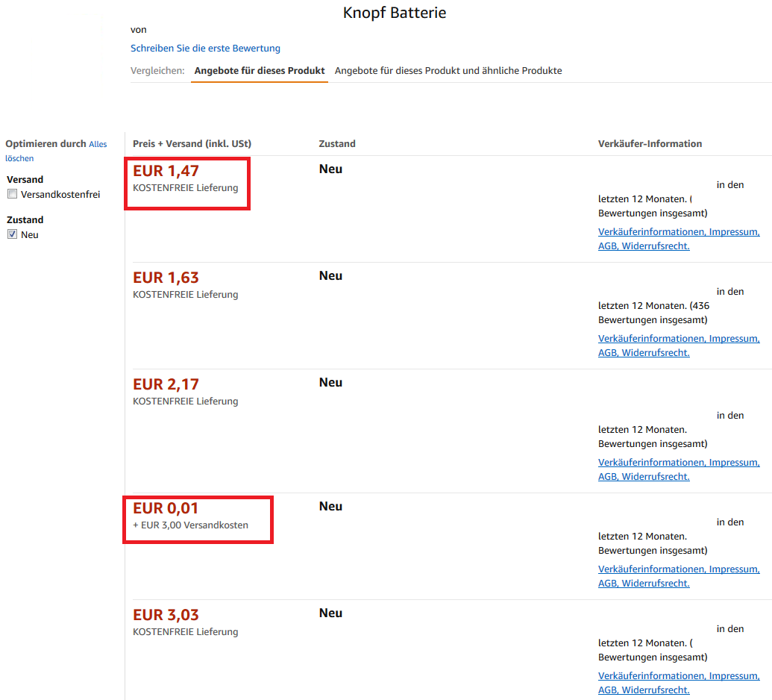Click 'letzten 12 Monaten. (436' rating text
Viewport: 772px width, 700px height.
pos(654,305)
